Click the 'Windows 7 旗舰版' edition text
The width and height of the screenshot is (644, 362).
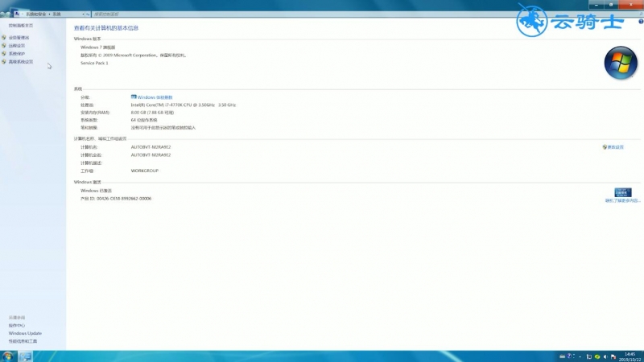click(x=97, y=47)
